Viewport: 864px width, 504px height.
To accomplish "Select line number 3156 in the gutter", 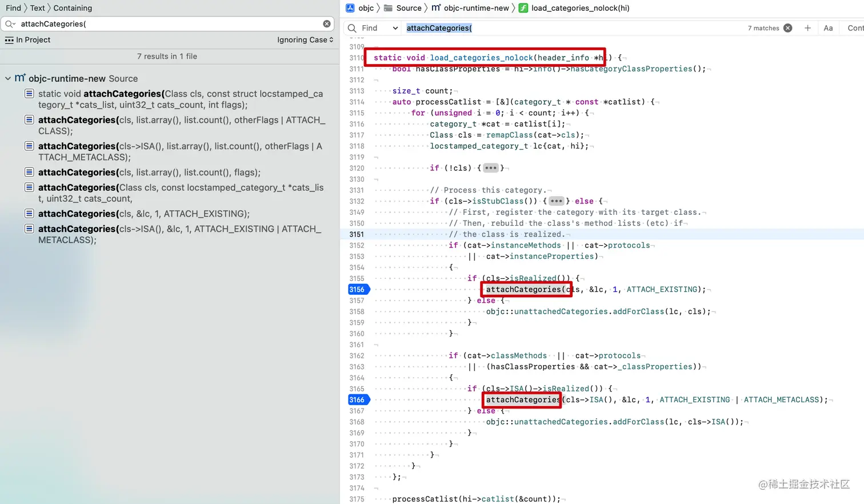I will 358,289.
